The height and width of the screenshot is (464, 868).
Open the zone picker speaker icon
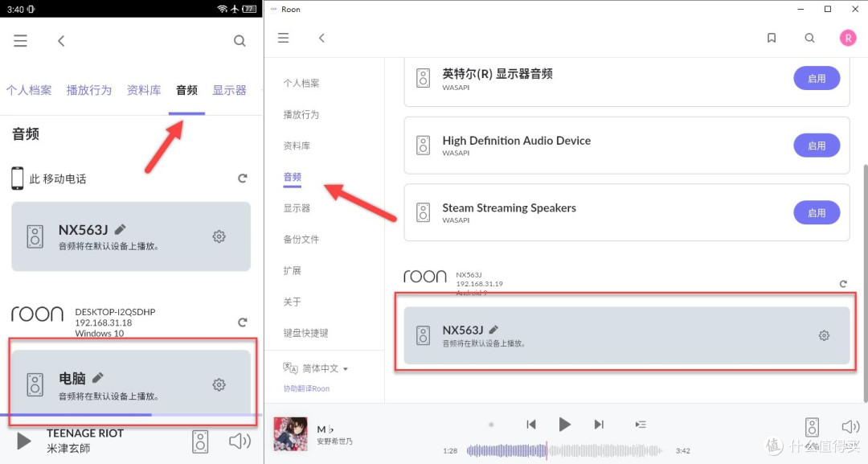point(812,427)
